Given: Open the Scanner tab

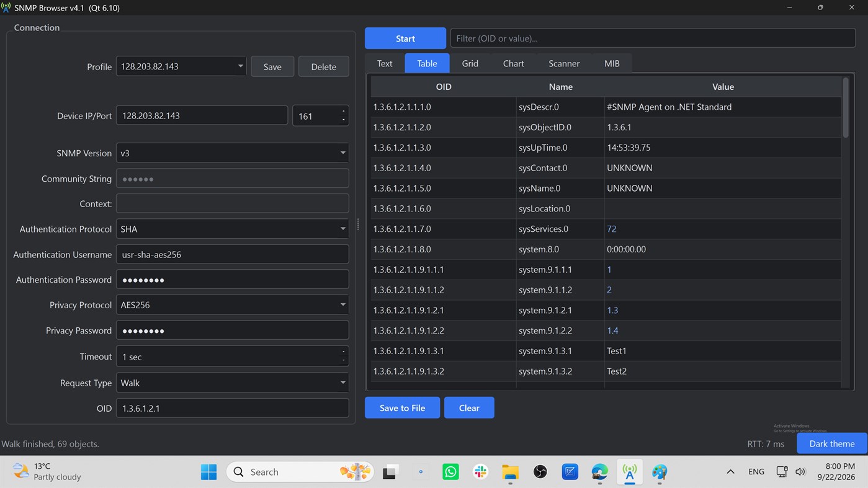Looking at the screenshot, I should pyautogui.click(x=564, y=63).
